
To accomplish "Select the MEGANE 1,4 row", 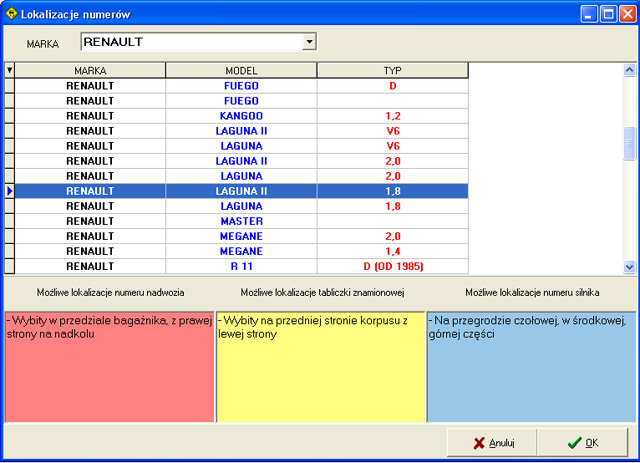I will [241, 251].
